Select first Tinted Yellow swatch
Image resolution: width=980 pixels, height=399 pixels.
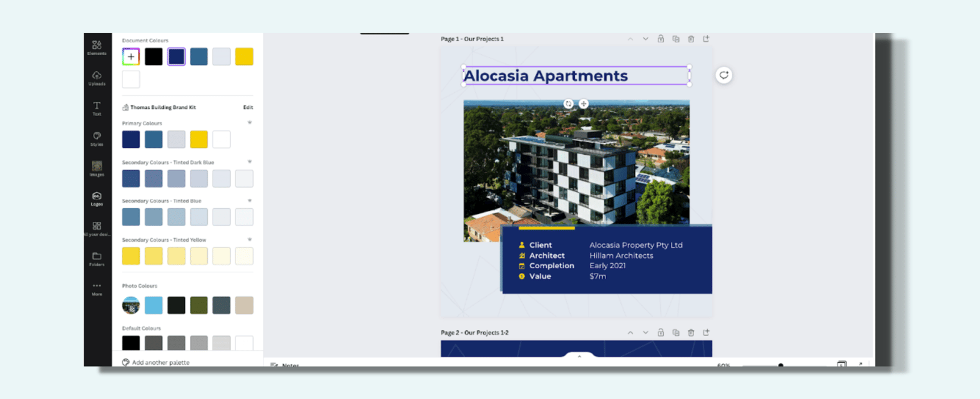[131, 256]
